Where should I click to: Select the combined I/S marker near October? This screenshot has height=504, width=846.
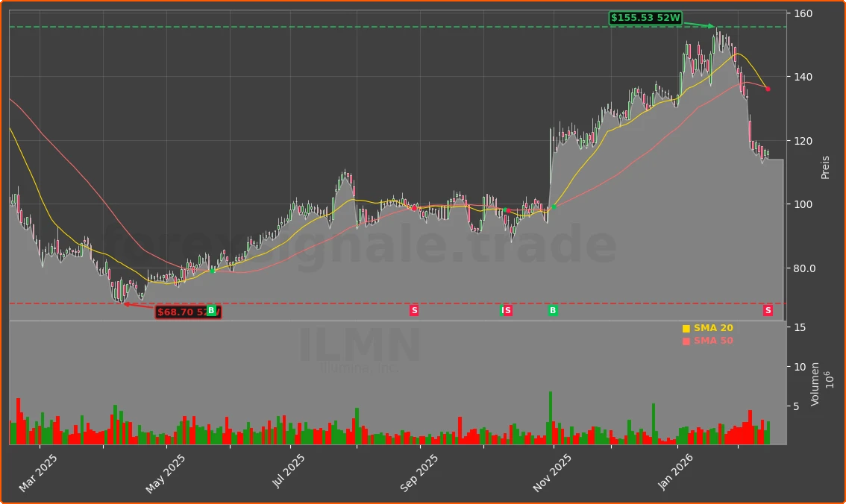click(x=506, y=310)
